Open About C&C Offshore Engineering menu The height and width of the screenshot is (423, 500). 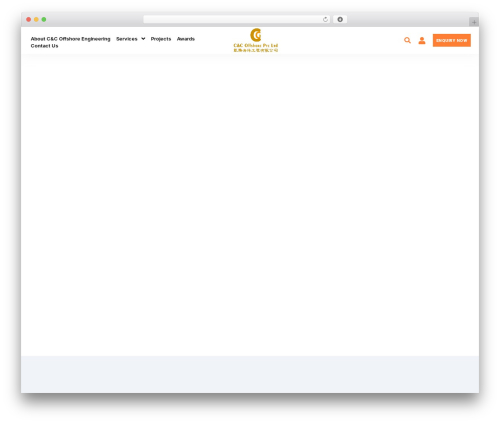tap(70, 39)
